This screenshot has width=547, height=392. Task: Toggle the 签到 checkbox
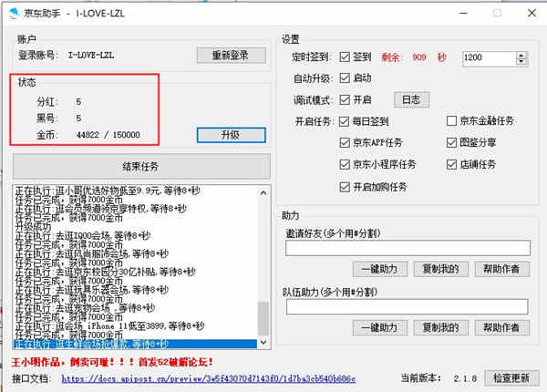pyautogui.click(x=345, y=57)
